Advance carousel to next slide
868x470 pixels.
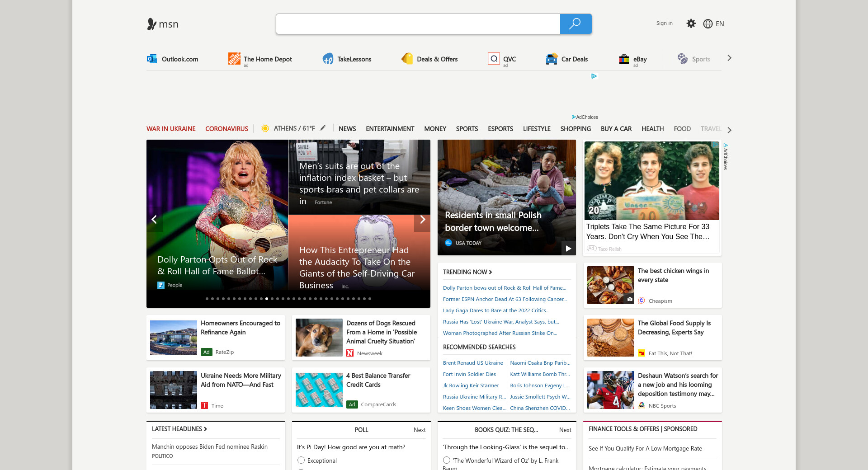point(422,220)
